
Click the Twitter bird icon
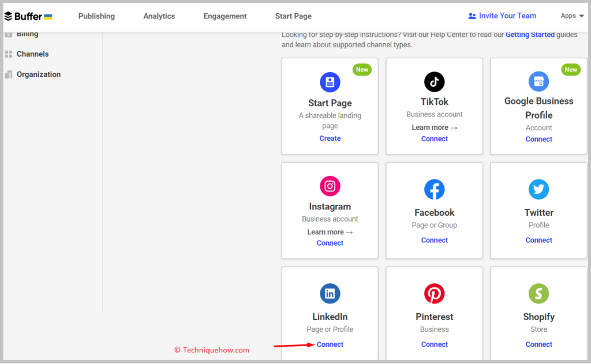coord(538,189)
